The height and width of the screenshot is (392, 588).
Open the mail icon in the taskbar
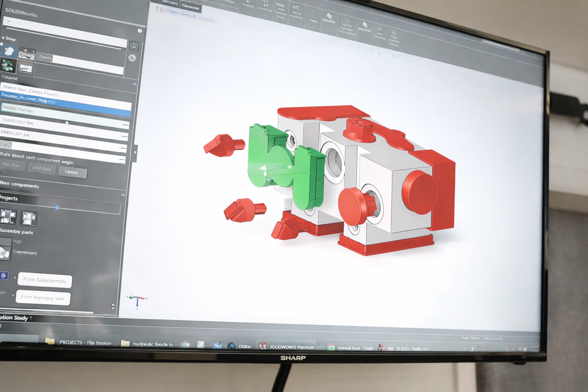click(217, 346)
